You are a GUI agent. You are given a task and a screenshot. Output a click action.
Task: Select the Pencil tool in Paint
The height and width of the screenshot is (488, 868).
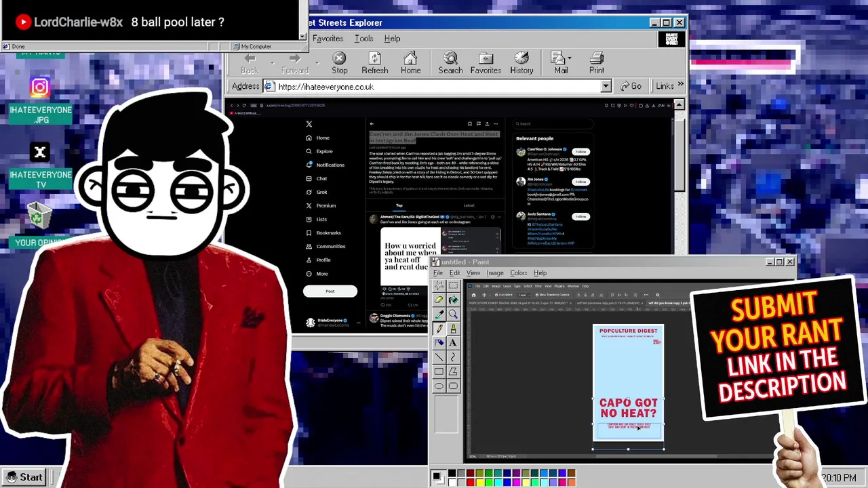coord(439,329)
